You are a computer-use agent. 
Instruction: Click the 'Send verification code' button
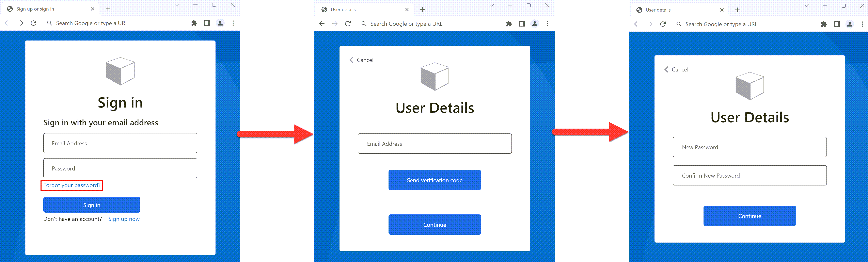435,180
